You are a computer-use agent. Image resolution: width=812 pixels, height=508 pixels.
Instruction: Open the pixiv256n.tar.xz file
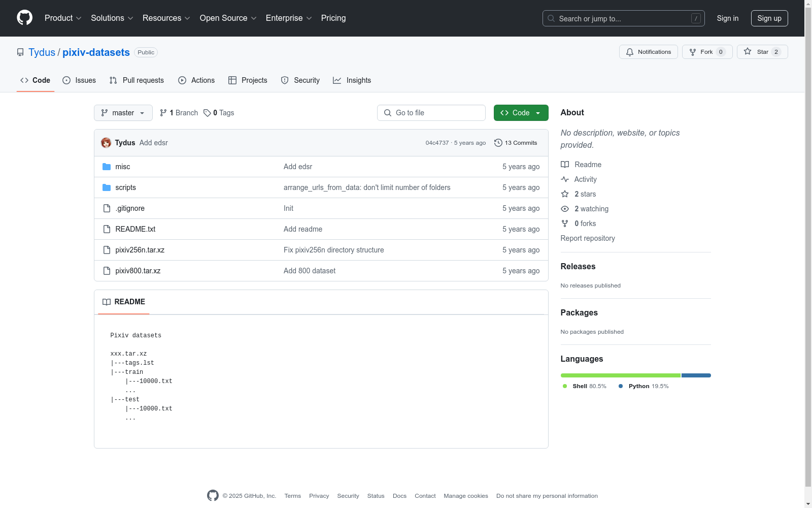pos(140,250)
